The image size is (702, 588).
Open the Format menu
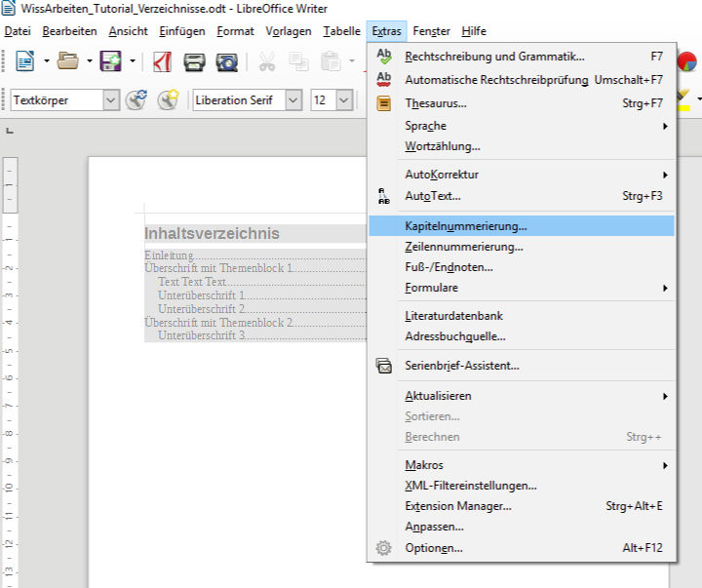pyautogui.click(x=235, y=31)
